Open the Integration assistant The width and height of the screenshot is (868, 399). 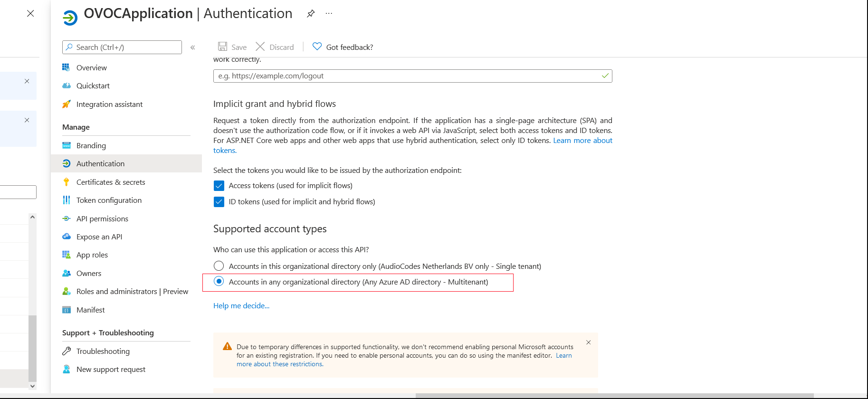pyautogui.click(x=109, y=104)
